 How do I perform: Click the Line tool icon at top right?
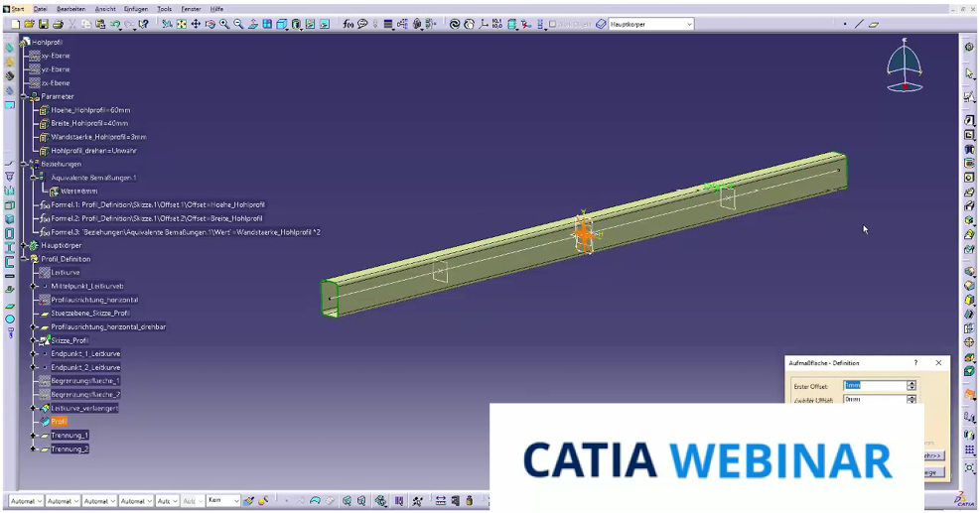[860, 25]
